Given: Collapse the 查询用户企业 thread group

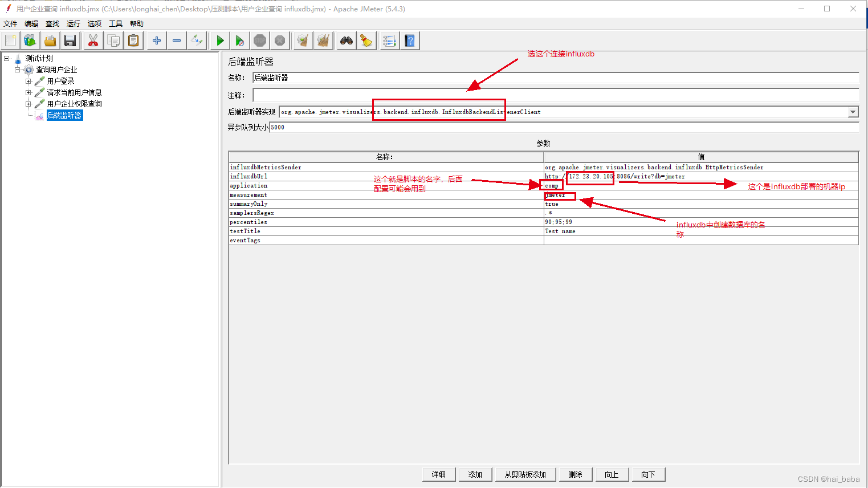Looking at the screenshot, I should coord(17,70).
